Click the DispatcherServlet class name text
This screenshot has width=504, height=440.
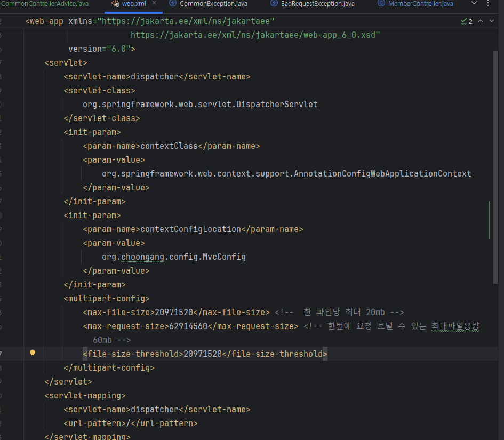tap(277, 105)
